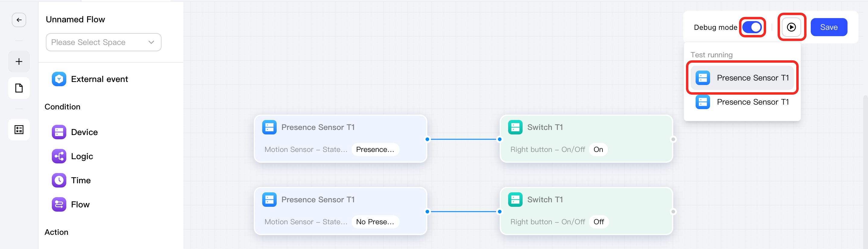The image size is (868, 249).
Task: Open the checklist log icon in sidebar
Action: 19,129
